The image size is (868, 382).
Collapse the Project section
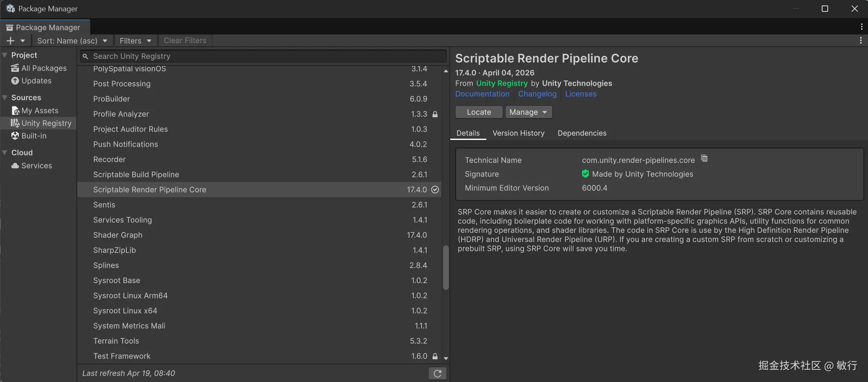(5, 55)
